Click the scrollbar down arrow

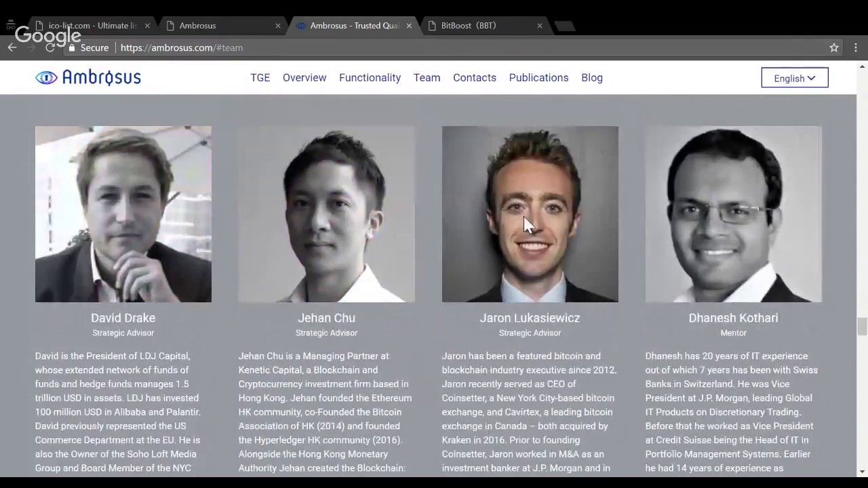pos(862,471)
